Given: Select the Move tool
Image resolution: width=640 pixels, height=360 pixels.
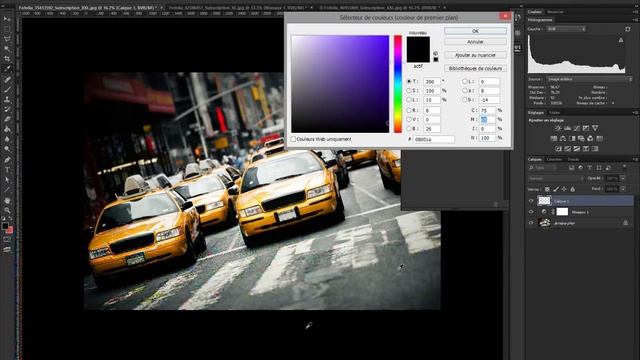Looking at the screenshot, I should coord(7,19).
